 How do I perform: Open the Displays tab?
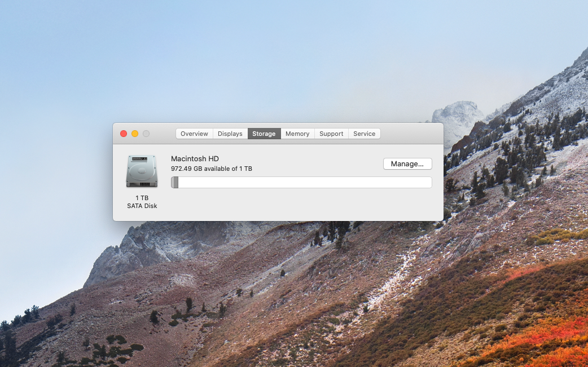pyautogui.click(x=230, y=134)
